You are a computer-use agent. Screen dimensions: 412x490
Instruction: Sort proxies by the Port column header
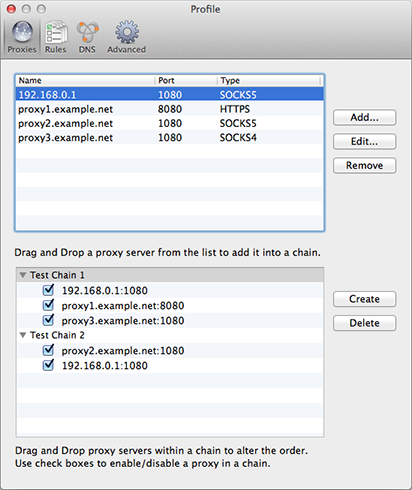[x=186, y=80]
